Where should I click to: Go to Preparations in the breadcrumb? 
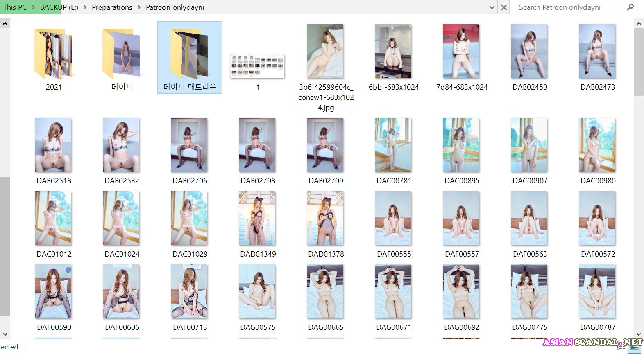[112, 7]
